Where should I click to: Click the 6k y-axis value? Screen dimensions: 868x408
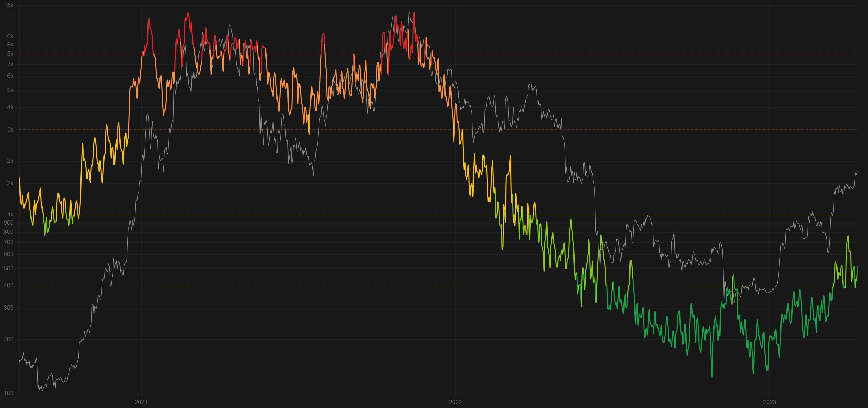tap(10, 76)
